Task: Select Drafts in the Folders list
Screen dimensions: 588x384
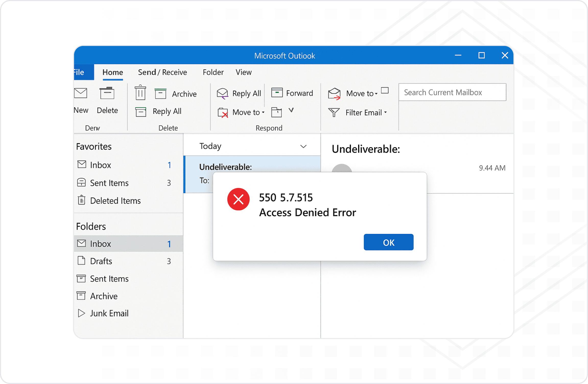Action: tap(128, 261)
